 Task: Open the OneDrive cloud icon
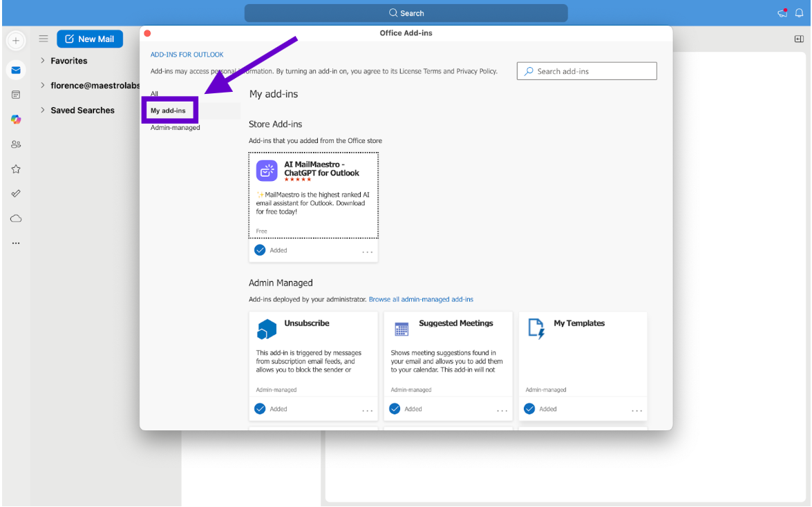(x=16, y=218)
